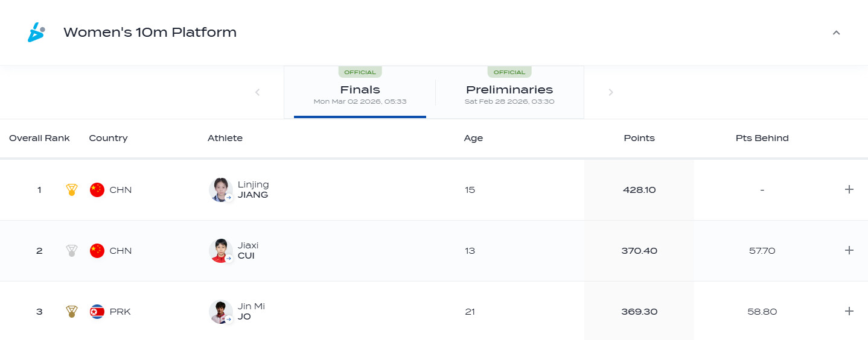
Task: Collapse the Women's 10m Platform section
Action: [x=836, y=33]
